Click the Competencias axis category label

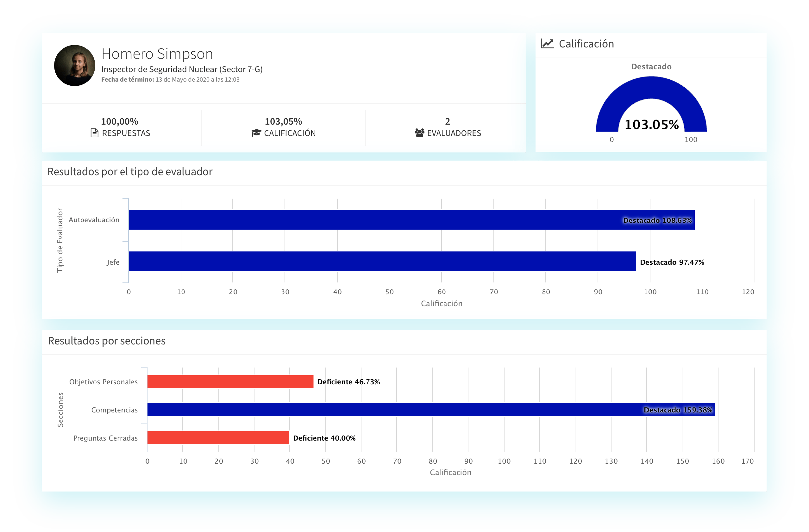click(x=114, y=410)
